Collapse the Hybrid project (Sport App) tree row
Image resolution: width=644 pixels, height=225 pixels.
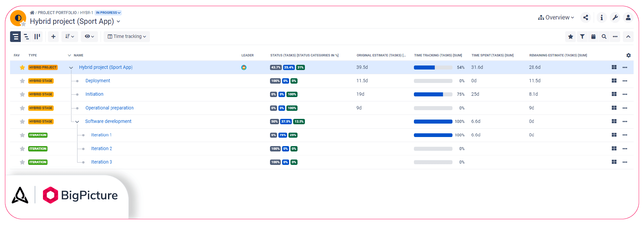pos(71,68)
